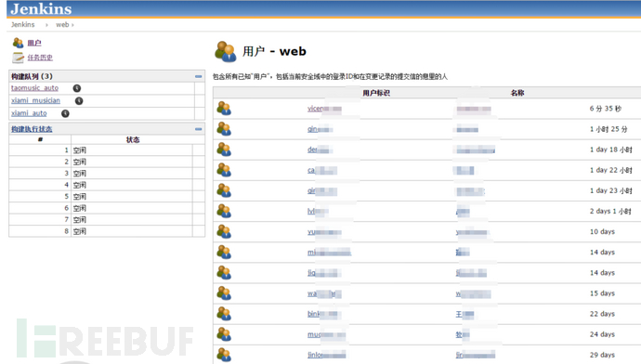Sort by 用户标识 column header
The image size is (641, 364).
(376, 93)
